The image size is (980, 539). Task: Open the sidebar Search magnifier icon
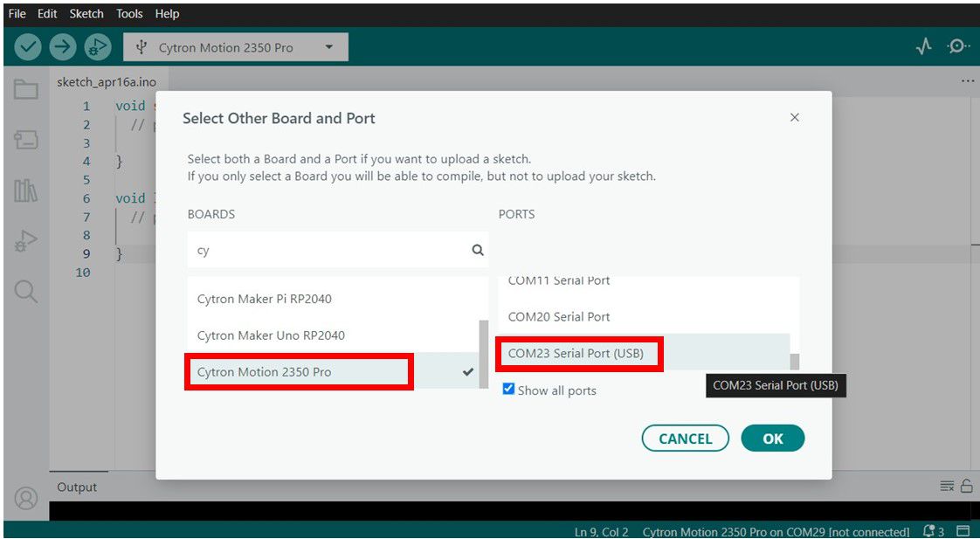[x=26, y=291]
